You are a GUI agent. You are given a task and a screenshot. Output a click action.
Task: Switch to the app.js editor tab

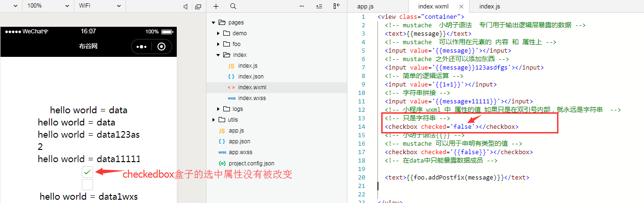point(366,6)
